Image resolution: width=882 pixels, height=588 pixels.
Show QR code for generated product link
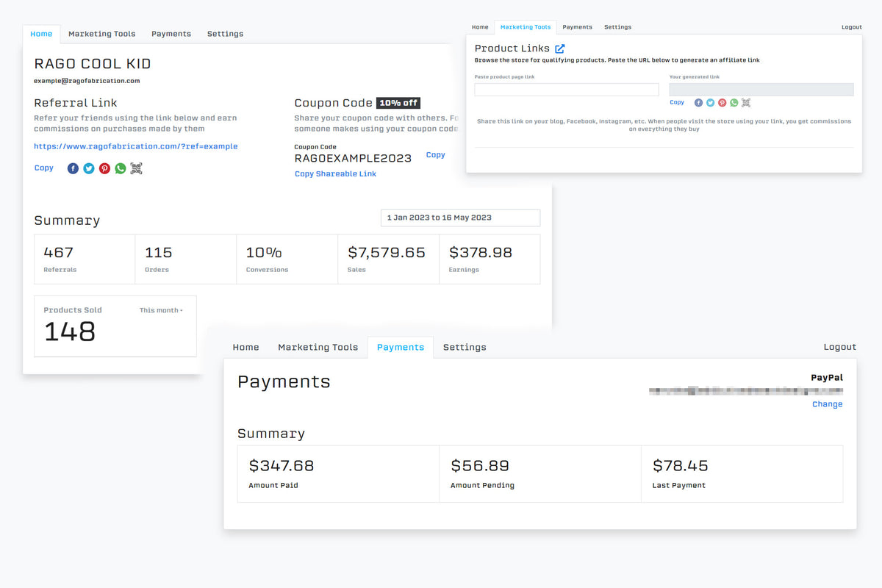[x=746, y=103]
